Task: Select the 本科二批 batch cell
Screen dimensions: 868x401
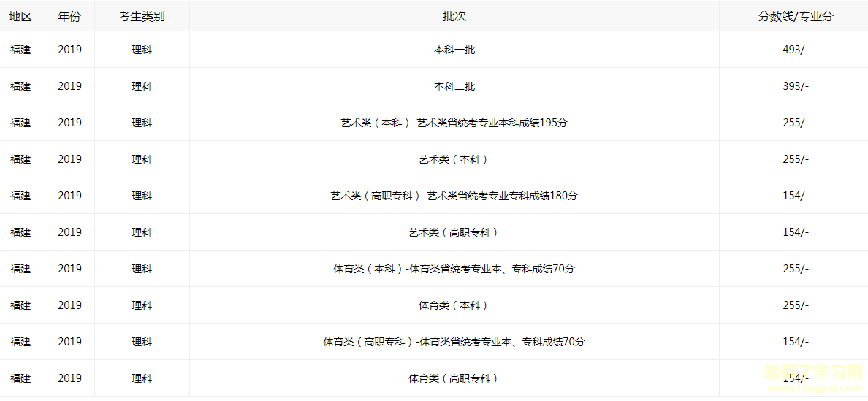Action: click(454, 86)
